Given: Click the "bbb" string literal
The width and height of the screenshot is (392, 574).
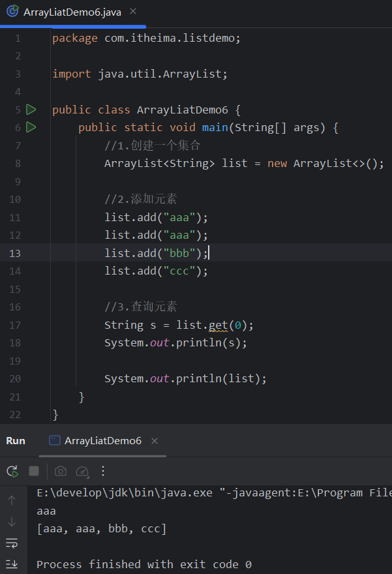Looking at the screenshot, I should click(179, 253).
